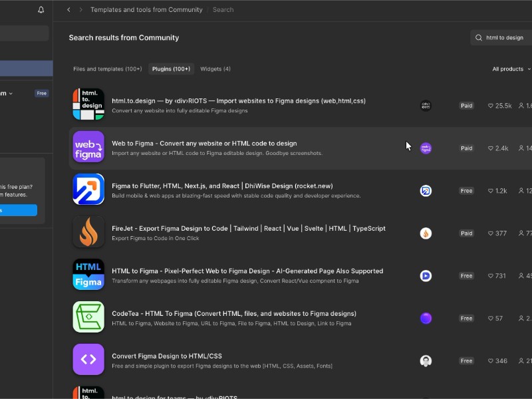Image resolution: width=532 pixels, height=399 pixels.
Task: Open Web to Figma plugin title
Action: coord(204,144)
